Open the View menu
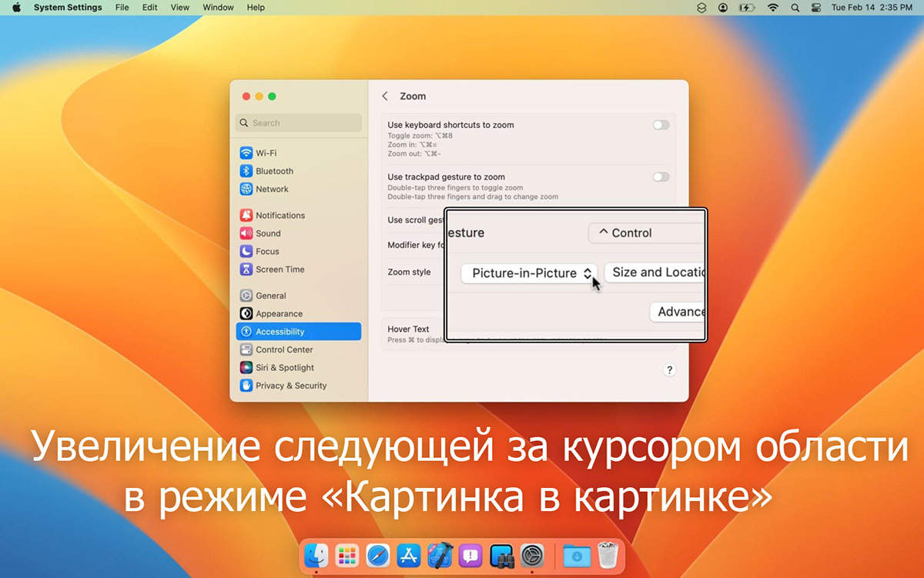Screen dimensions: 924x578 pos(179,8)
